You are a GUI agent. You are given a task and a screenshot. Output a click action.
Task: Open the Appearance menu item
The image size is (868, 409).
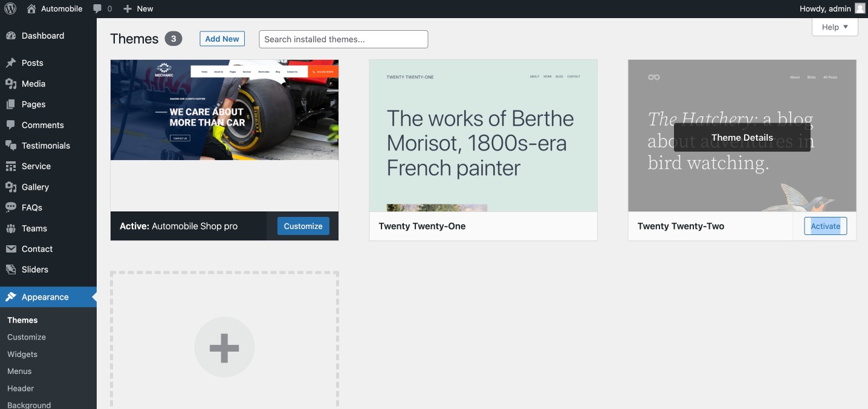[x=48, y=297]
